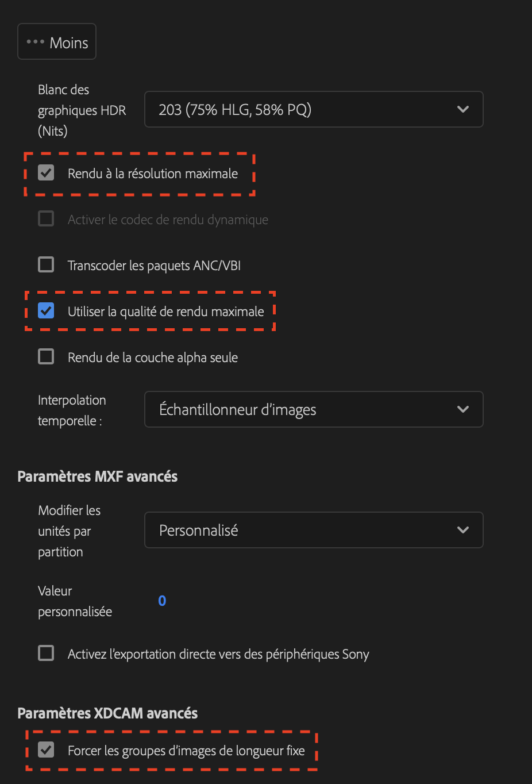The image size is (532, 784).
Task: Open the "Blanc des graphiques HDR" dropdown
Action: pos(314,109)
